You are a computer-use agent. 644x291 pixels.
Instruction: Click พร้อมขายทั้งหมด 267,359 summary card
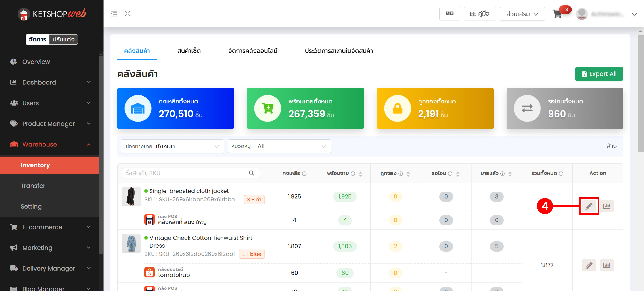305,108
